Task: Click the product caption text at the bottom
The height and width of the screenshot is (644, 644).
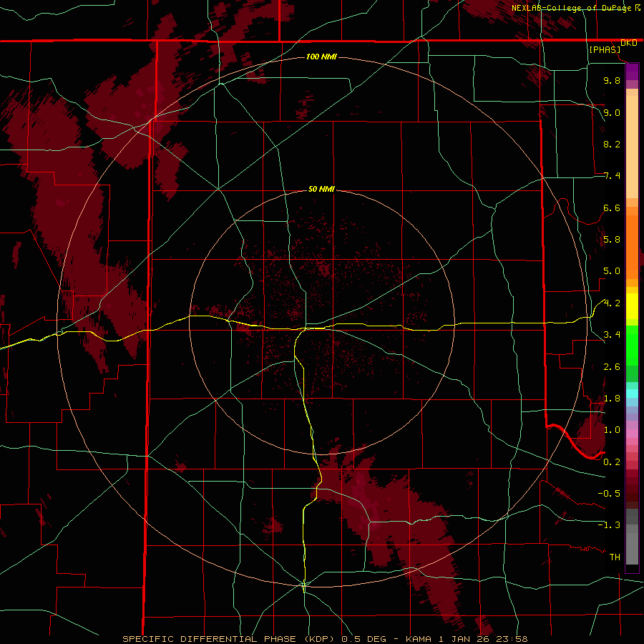Action: [x=325, y=639]
